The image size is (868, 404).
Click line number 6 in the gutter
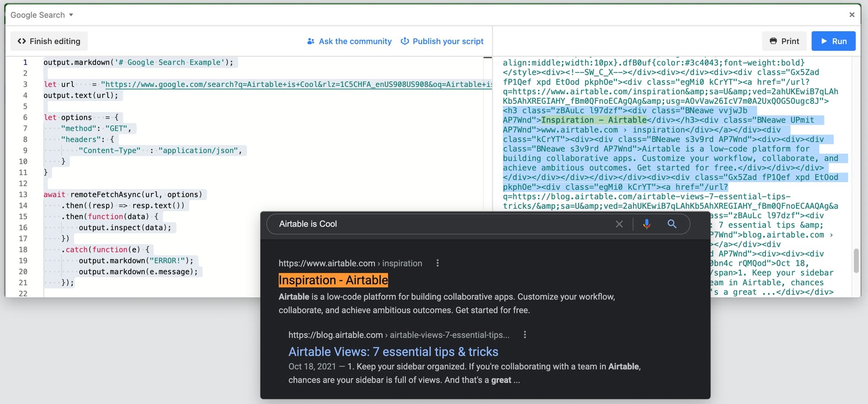[25, 117]
